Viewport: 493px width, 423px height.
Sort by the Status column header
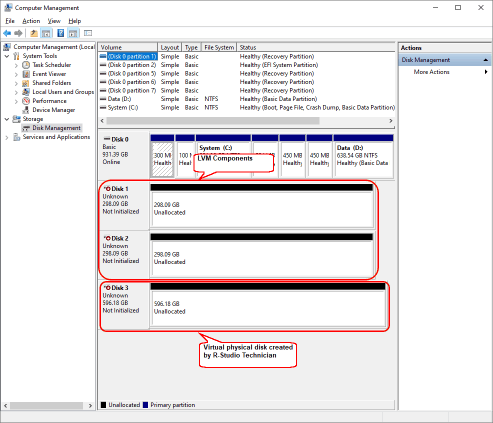[316, 47]
